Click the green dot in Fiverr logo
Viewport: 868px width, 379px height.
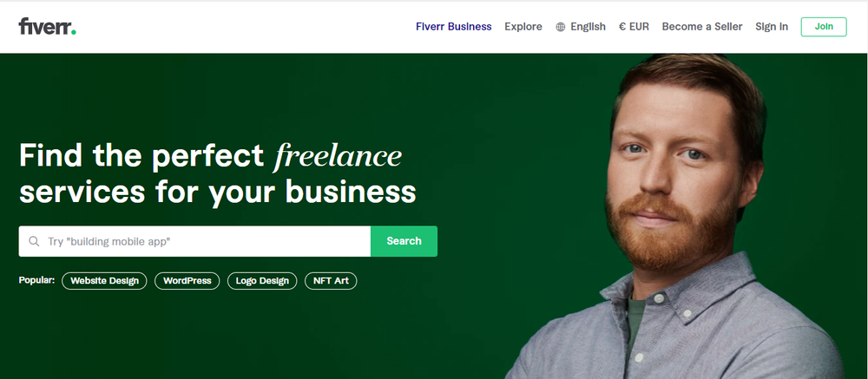pyautogui.click(x=74, y=32)
